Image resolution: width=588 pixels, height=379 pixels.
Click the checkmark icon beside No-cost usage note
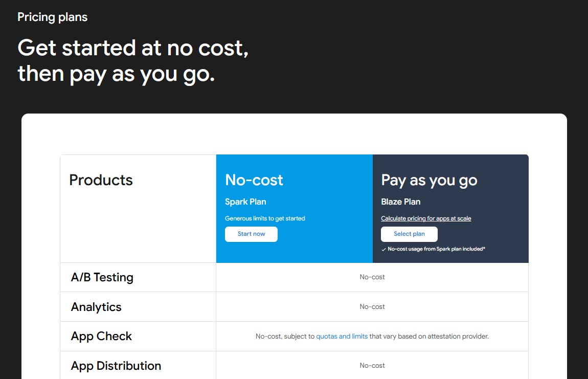[383, 250]
